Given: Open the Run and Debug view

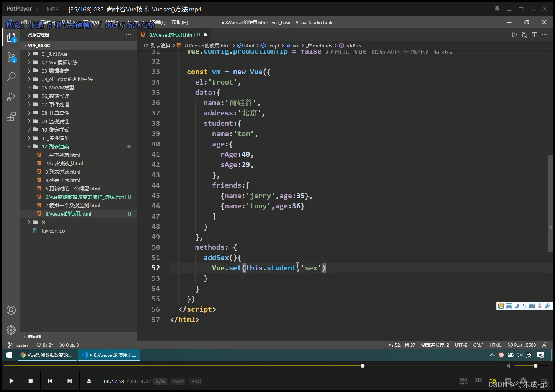Looking at the screenshot, I should [11, 97].
